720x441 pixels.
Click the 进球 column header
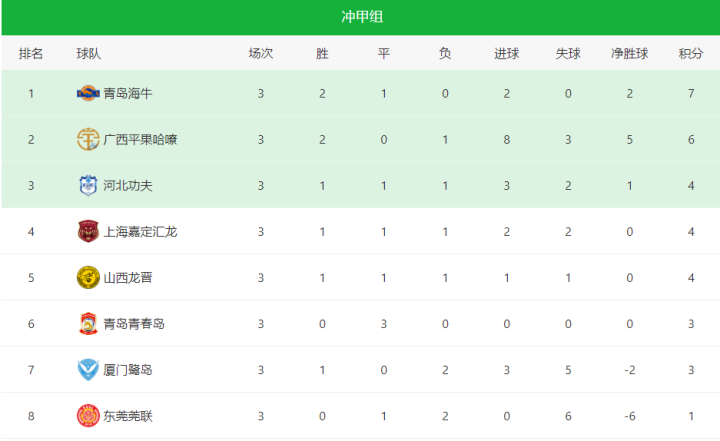tap(507, 54)
